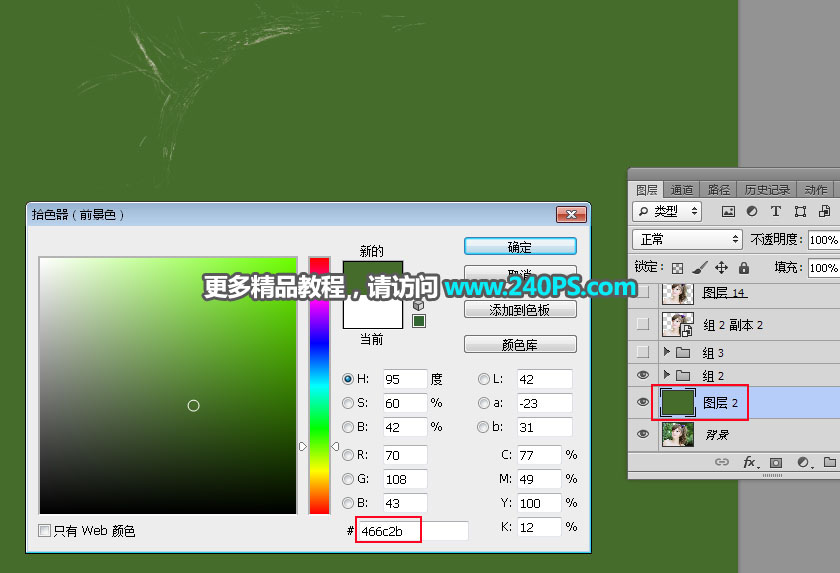Add a layer mask icon
This screenshot has height=573, width=840.
[x=776, y=463]
